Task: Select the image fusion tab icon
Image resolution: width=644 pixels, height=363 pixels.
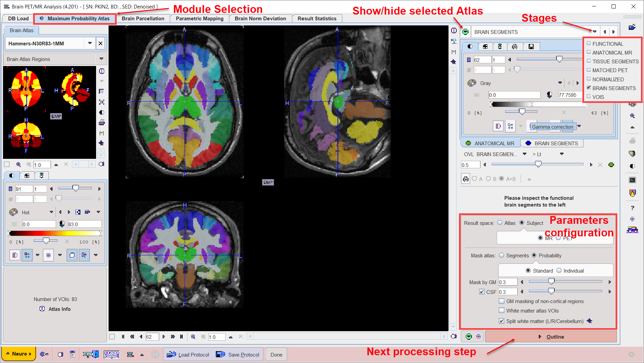Action: coord(514,46)
